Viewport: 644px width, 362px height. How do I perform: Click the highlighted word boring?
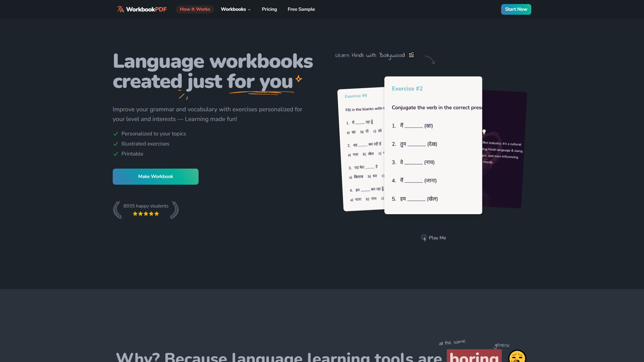coord(474,356)
